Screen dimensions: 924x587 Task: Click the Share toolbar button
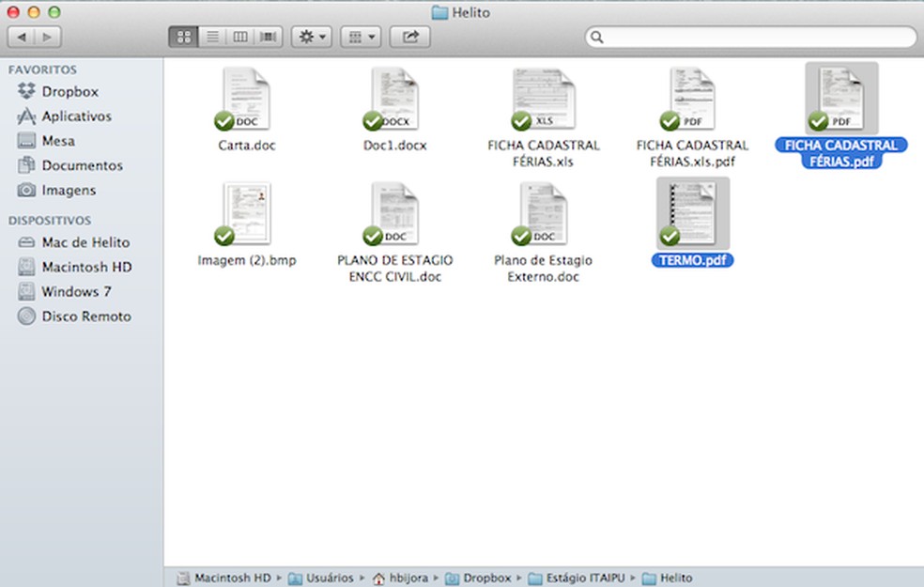(410, 38)
